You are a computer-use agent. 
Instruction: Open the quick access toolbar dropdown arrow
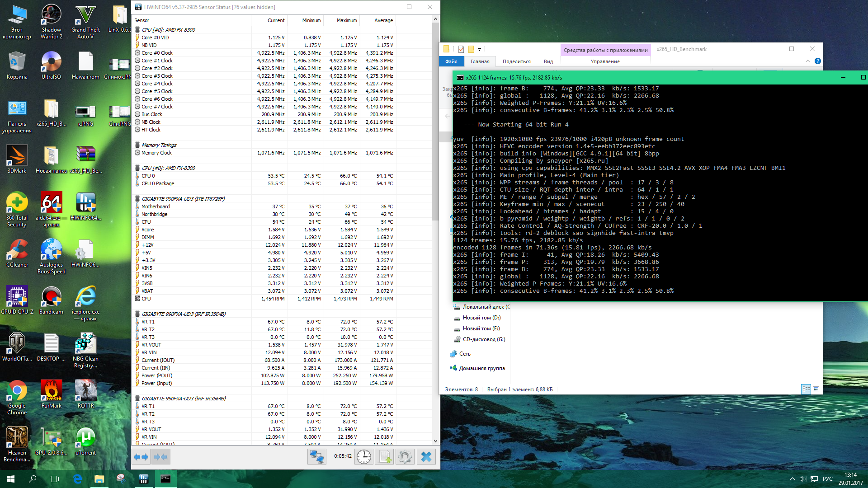pos(479,49)
